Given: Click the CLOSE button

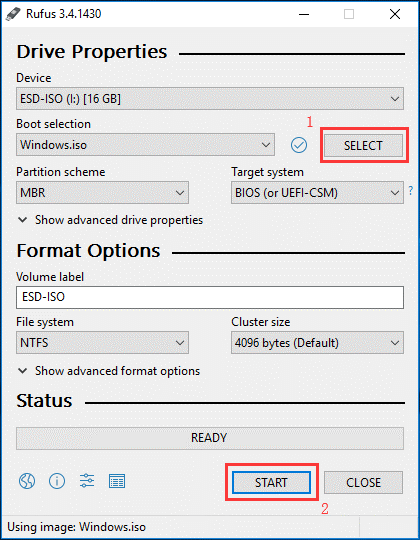Looking at the screenshot, I should (363, 482).
